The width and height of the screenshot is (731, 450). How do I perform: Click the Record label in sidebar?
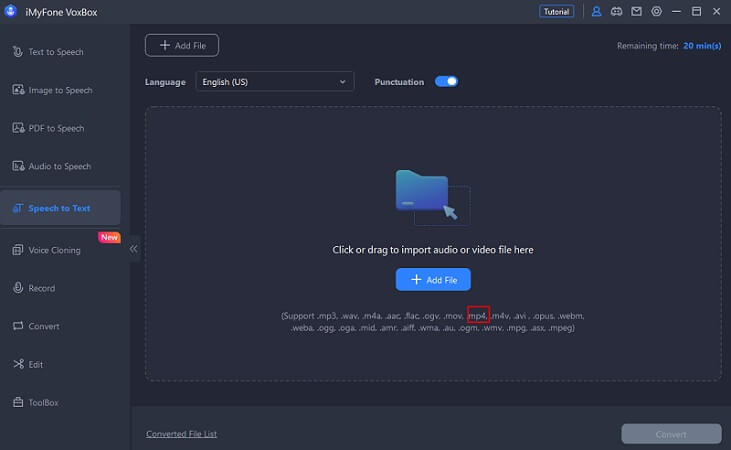(x=41, y=288)
